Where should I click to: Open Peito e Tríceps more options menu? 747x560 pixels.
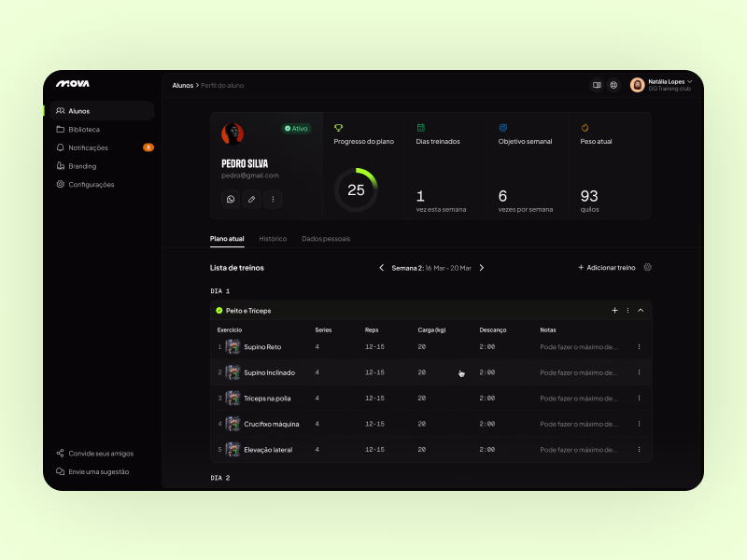pos(627,311)
